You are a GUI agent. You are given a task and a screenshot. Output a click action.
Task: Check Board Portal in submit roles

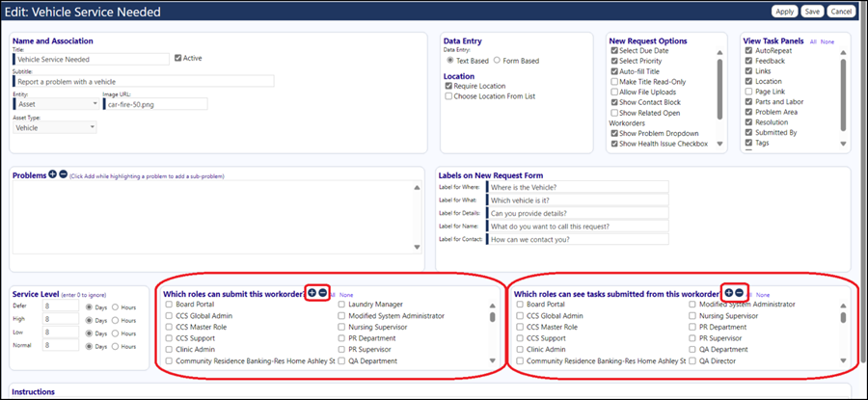point(169,305)
